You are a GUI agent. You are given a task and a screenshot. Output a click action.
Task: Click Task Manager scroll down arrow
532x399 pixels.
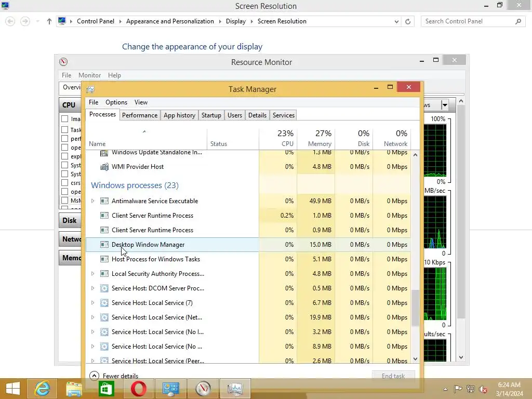pyautogui.click(x=415, y=359)
